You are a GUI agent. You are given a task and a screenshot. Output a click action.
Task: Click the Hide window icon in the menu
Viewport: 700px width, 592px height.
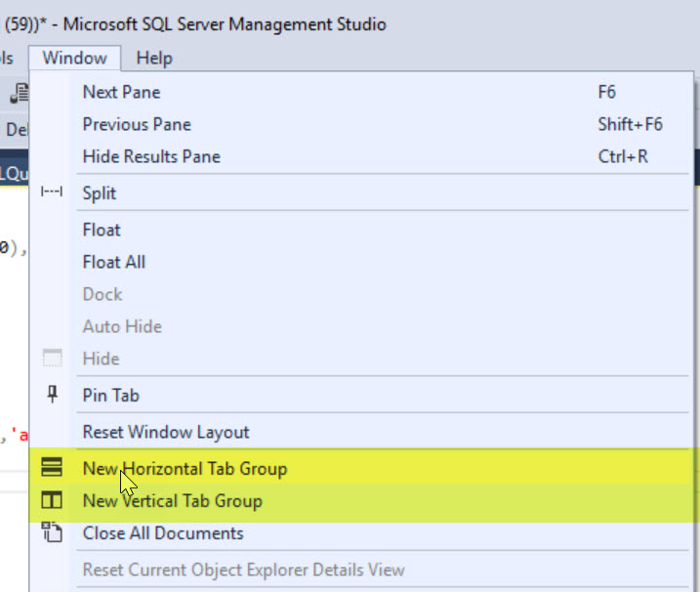[52, 359]
